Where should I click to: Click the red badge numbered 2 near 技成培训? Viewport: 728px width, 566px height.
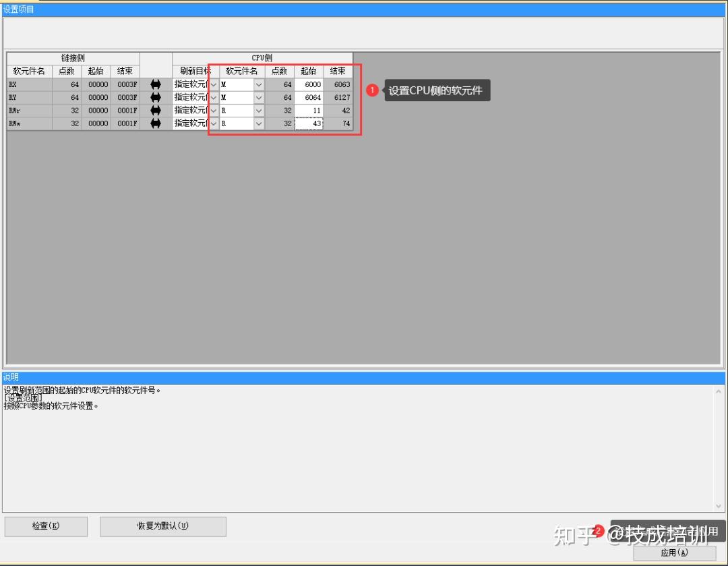click(x=599, y=532)
